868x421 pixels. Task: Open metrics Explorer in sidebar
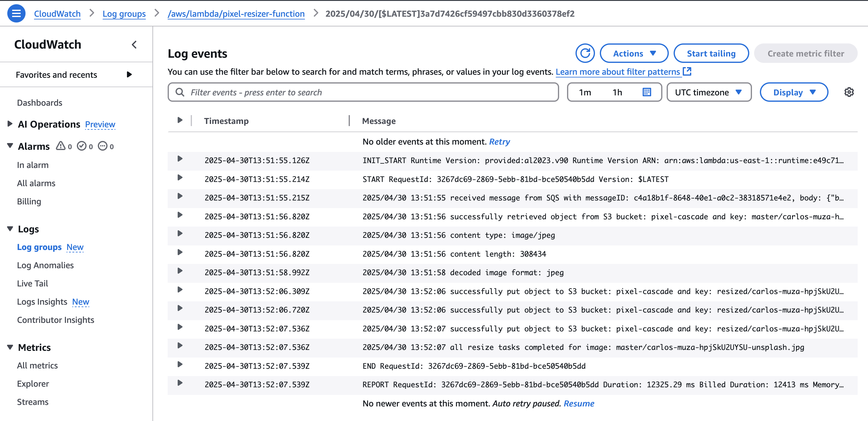pyautogui.click(x=33, y=384)
